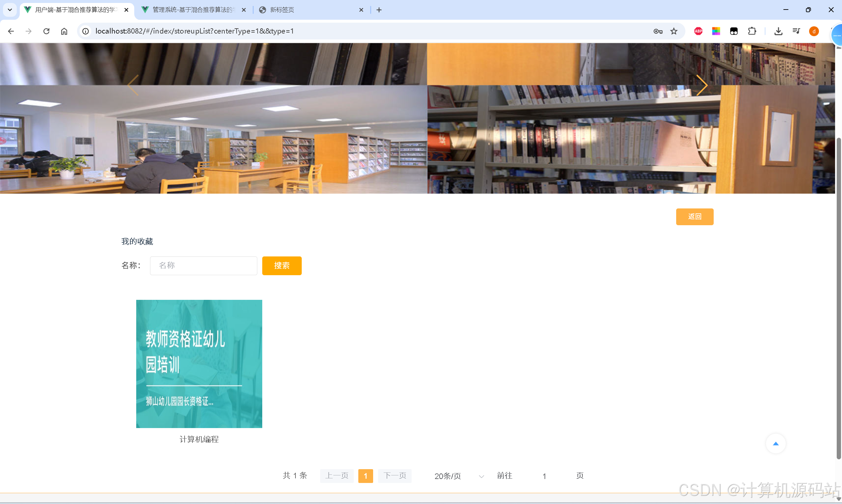Image resolution: width=842 pixels, height=504 pixels.
Task: Click the ABP ad blocker extension icon
Action: (x=698, y=31)
